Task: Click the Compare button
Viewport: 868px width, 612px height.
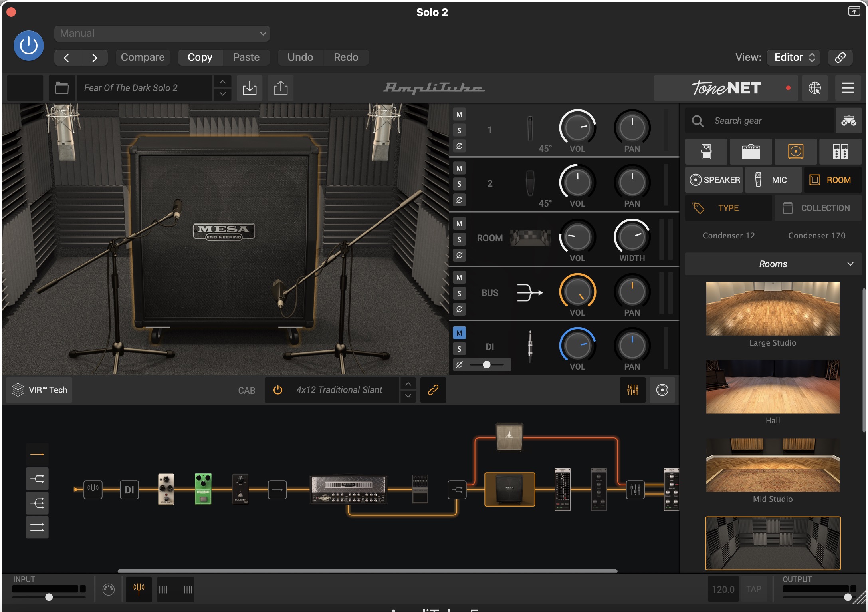Action: tap(143, 57)
